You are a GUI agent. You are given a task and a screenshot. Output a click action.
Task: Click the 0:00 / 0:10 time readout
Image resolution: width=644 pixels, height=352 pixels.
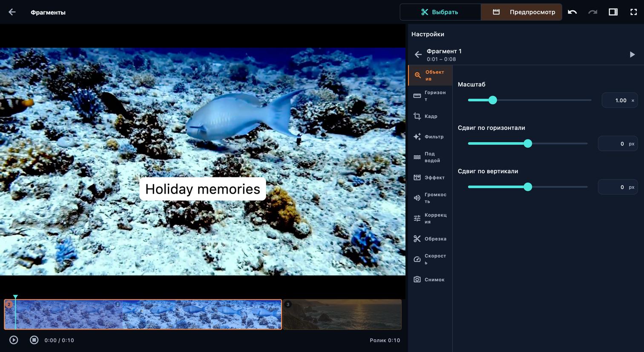[59, 341]
